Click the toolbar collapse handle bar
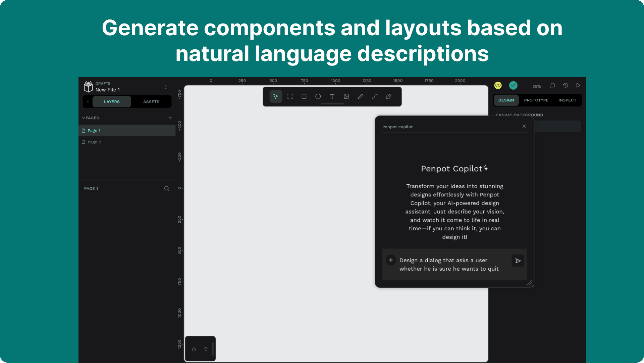 (x=332, y=104)
